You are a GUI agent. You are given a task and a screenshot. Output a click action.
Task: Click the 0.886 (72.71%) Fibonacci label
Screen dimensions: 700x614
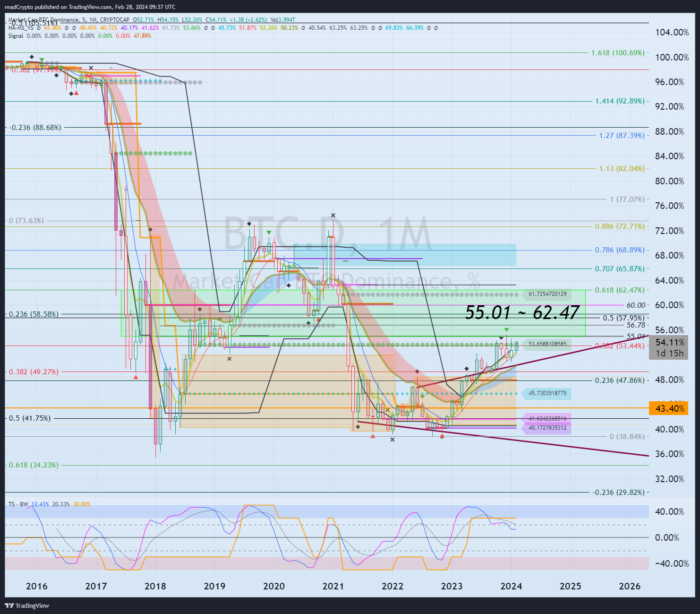pos(620,226)
